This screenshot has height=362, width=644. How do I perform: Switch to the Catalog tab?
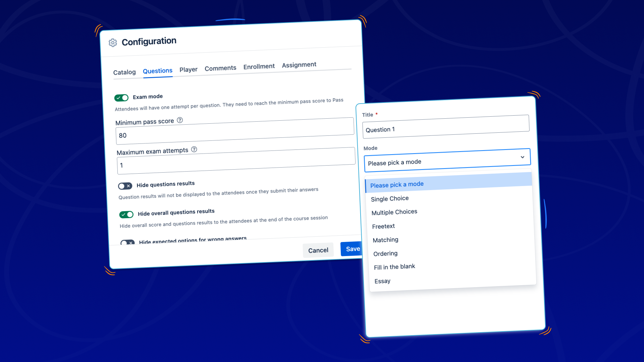(124, 72)
